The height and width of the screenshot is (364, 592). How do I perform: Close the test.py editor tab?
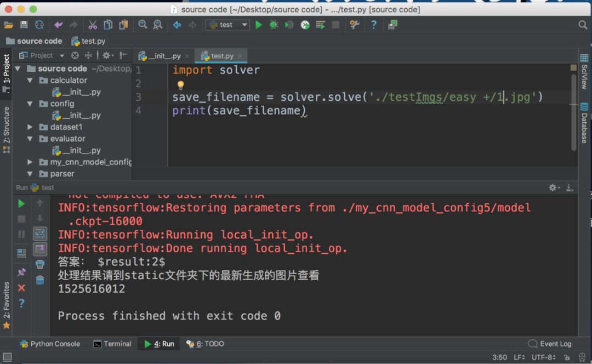240,56
